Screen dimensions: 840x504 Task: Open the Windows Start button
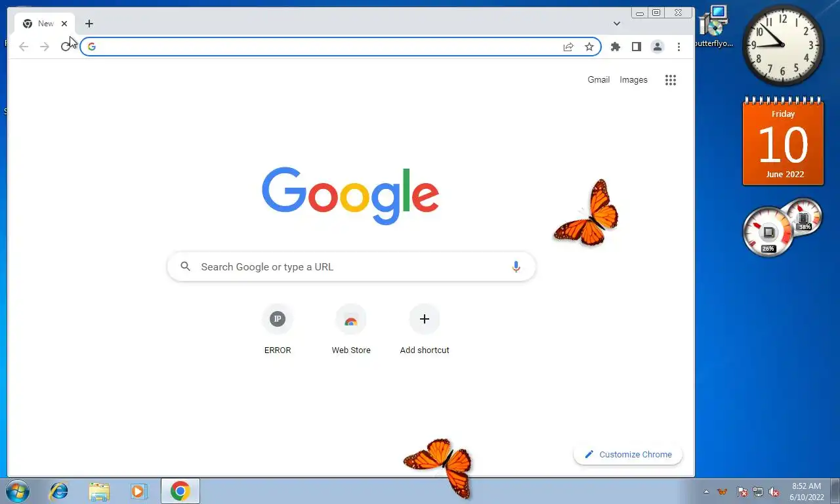tap(18, 491)
